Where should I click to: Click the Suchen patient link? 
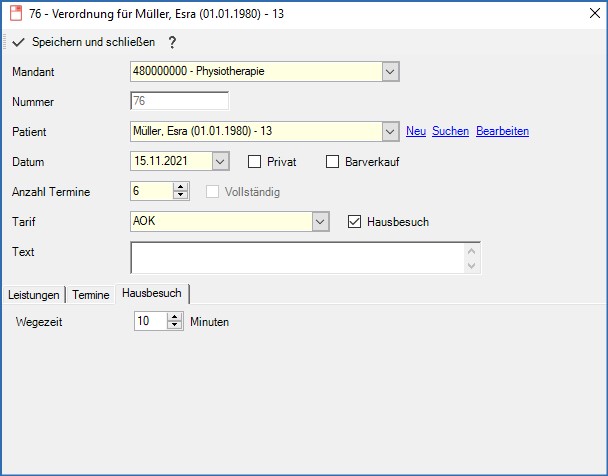click(x=450, y=132)
